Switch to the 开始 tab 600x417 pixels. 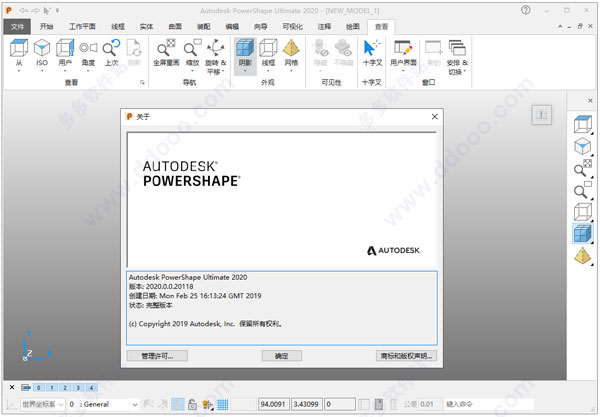pos(47,26)
